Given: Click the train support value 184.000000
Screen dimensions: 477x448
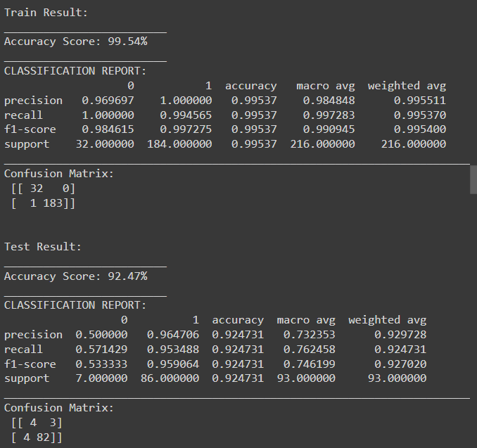Looking at the screenshot, I should (x=179, y=144).
